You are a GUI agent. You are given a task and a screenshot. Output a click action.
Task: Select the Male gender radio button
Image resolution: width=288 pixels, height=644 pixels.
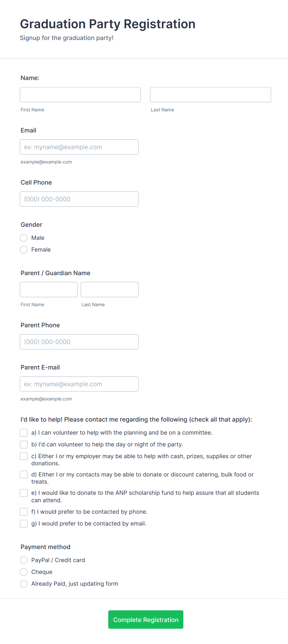[x=24, y=238]
